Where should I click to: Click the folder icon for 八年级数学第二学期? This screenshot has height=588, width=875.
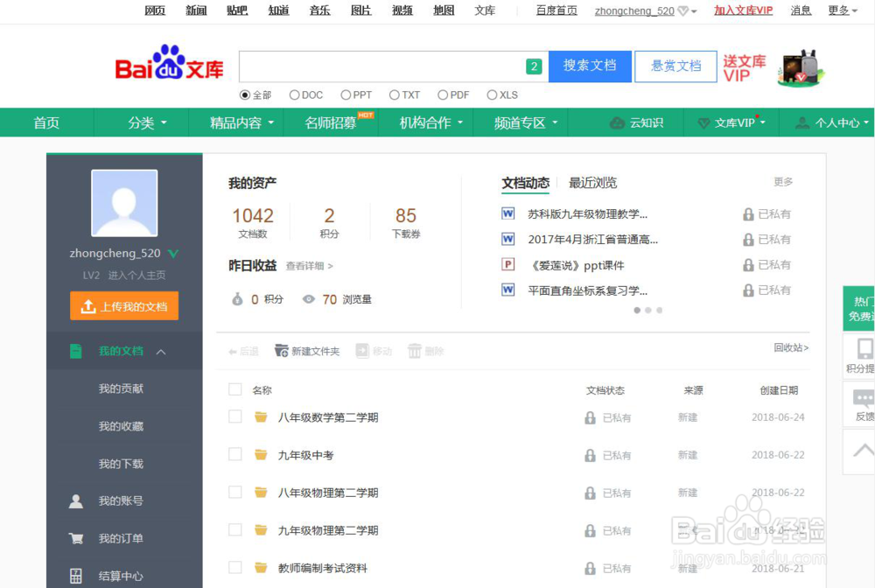[x=261, y=416]
